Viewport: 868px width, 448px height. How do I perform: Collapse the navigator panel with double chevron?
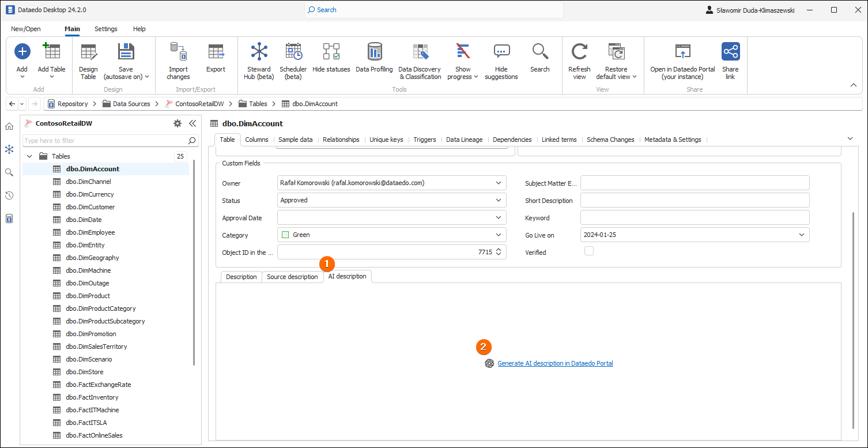[x=193, y=123]
